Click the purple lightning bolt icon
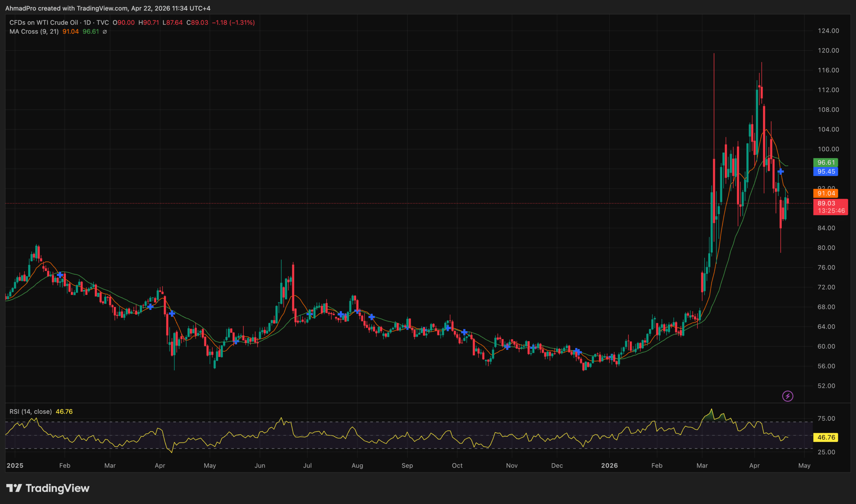856x504 pixels. pos(787,396)
